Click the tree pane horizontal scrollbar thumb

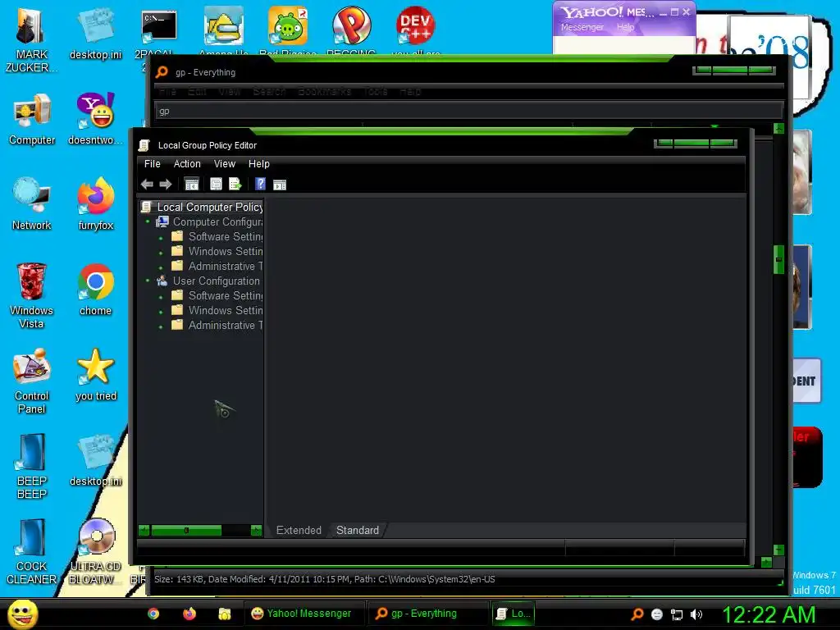(x=186, y=531)
